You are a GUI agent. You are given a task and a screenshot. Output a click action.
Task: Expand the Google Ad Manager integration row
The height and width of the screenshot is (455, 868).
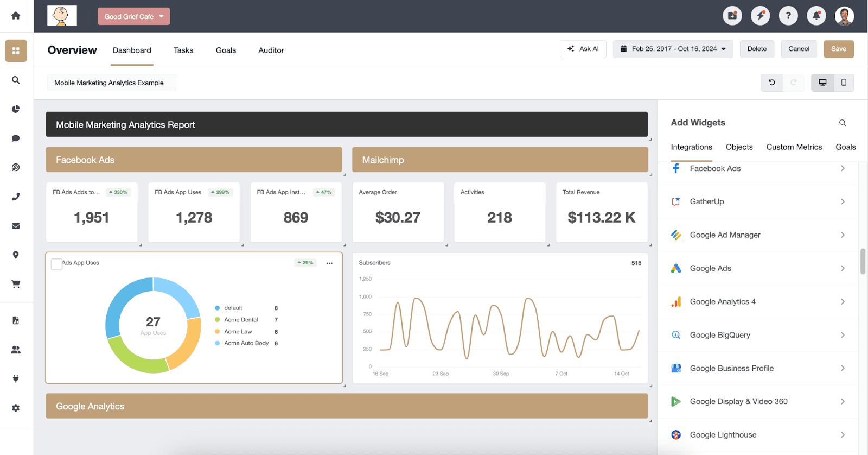(x=758, y=235)
